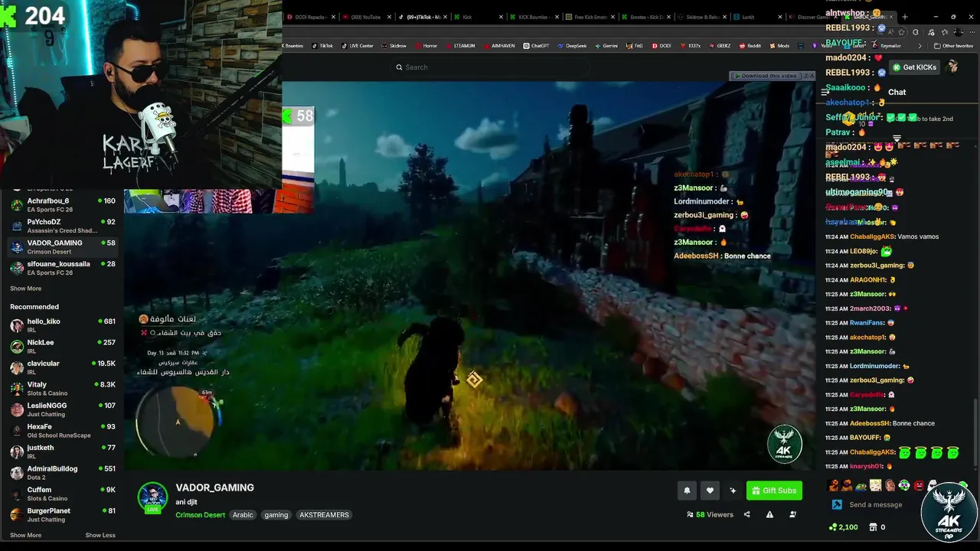The image size is (980, 551).
Task: Open the clavicular recommended channel
Action: (x=61, y=367)
